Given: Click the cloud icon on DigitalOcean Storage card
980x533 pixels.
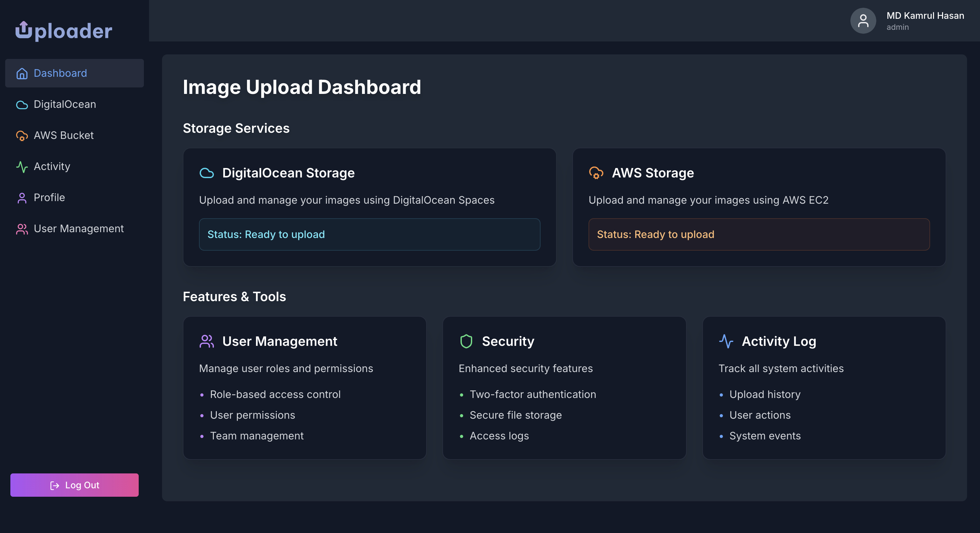Looking at the screenshot, I should click(206, 173).
